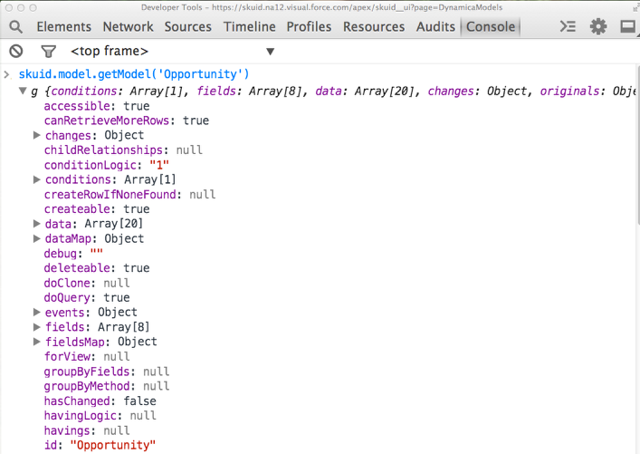Toggle the console filter funnel
Viewport: 640px width, 454px height.
click(x=47, y=51)
